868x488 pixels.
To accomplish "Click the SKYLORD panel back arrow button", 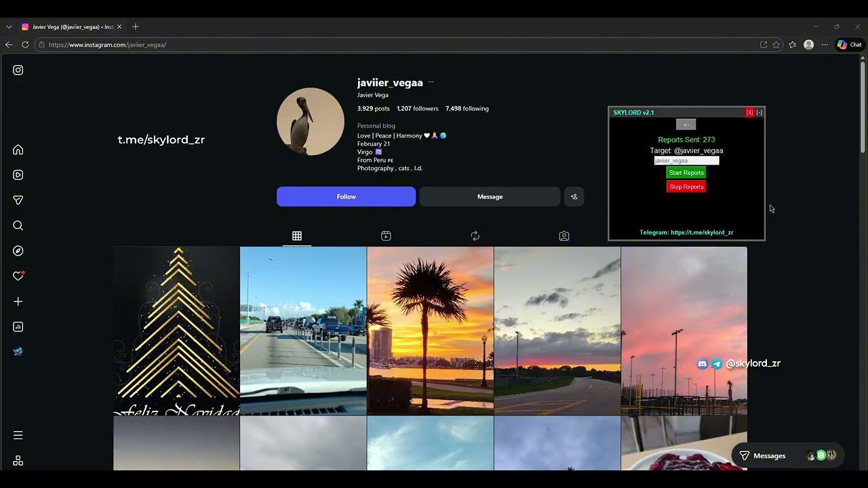I will tap(686, 125).
